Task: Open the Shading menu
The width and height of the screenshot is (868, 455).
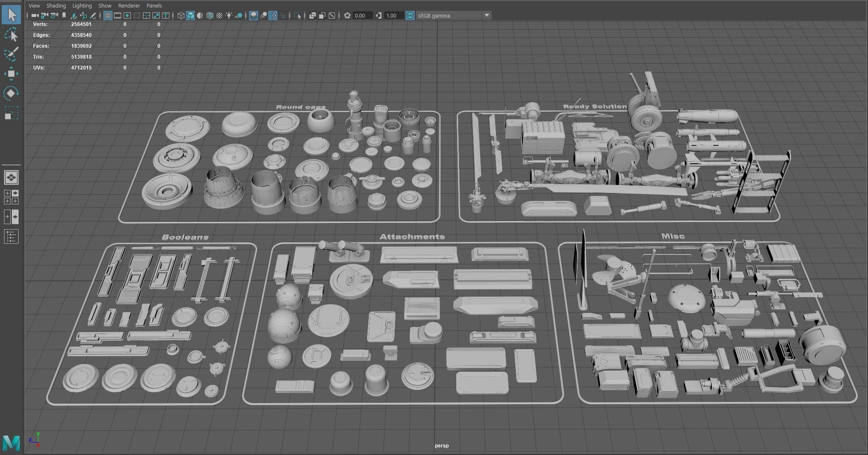Action: [x=56, y=5]
